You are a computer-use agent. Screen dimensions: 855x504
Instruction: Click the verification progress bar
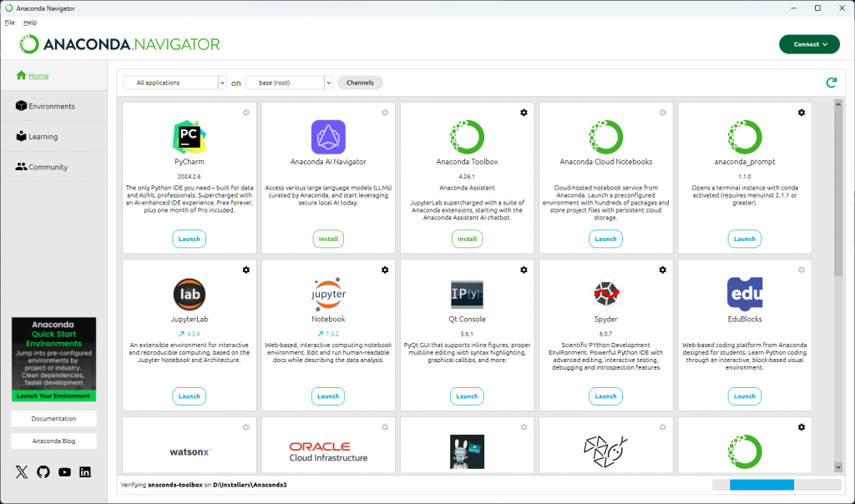click(x=777, y=485)
